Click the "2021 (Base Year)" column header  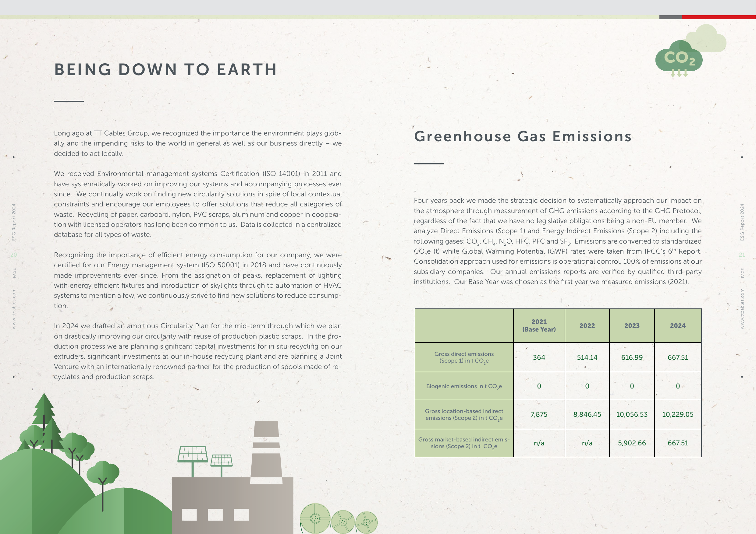pos(539,325)
